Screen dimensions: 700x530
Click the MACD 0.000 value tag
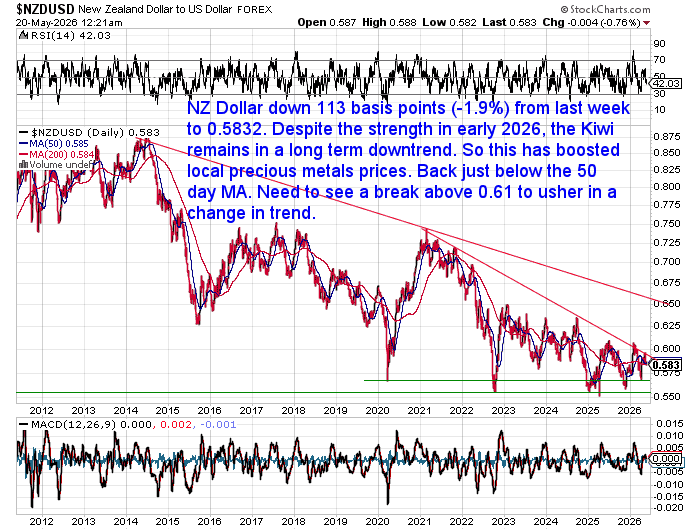tap(665, 459)
